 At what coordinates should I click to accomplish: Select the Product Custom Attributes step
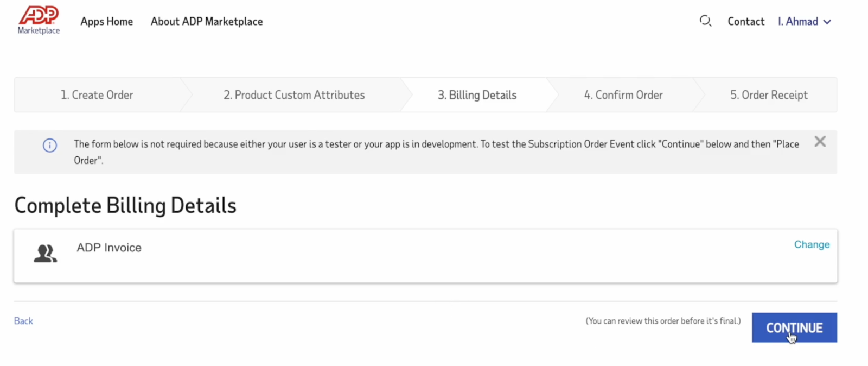pos(294,95)
